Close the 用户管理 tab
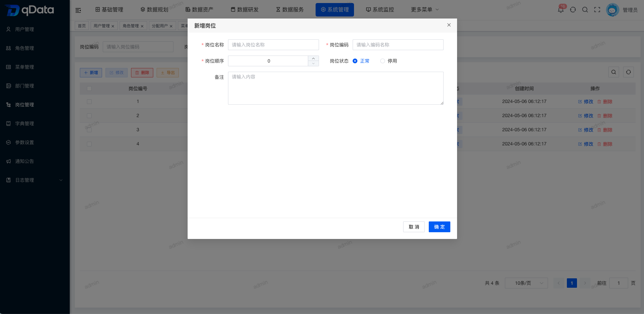Viewport: 644px width, 314px height. (113, 26)
